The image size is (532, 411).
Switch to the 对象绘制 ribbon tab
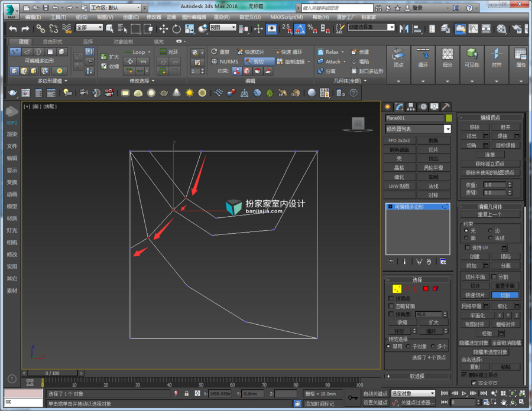point(123,41)
